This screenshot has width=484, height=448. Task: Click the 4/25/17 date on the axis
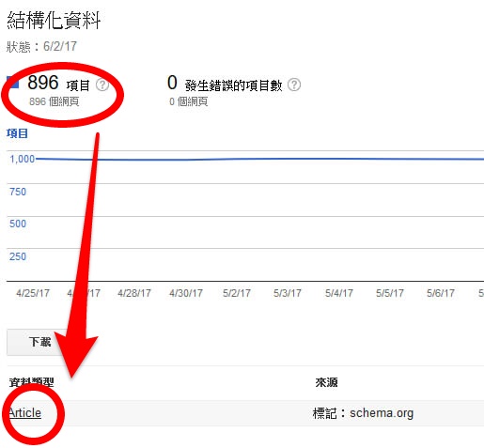pyautogui.click(x=33, y=293)
